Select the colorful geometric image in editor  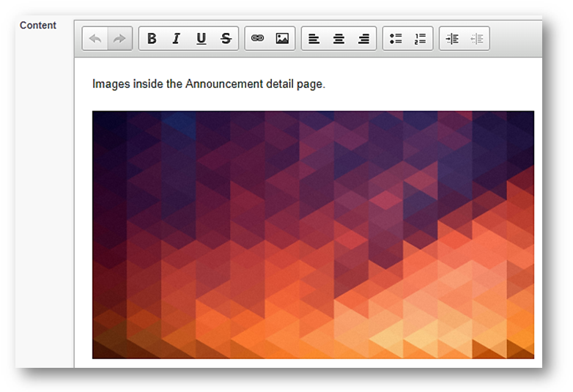313,234
